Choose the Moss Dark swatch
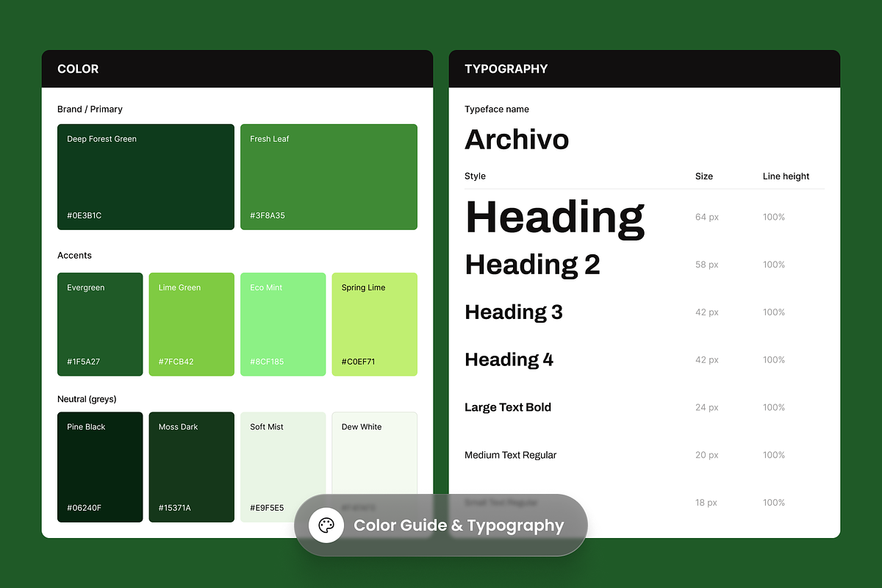The height and width of the screenshot is (588, 882). click(x=192, y=467)
